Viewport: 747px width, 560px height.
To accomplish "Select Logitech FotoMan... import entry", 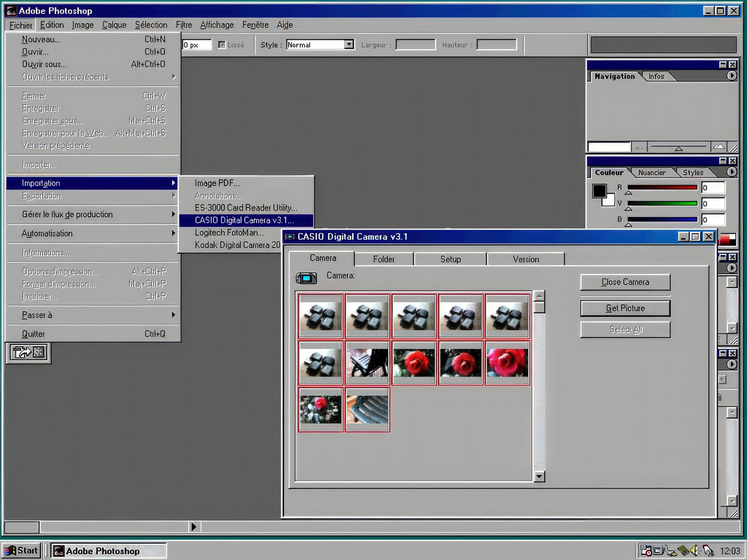I will click(231, 233).
